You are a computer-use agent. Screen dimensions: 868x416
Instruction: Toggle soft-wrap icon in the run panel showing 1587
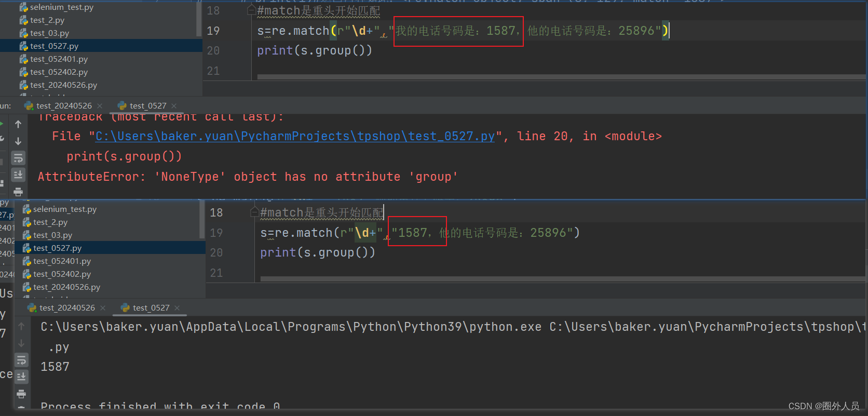(x=21, y=359)
